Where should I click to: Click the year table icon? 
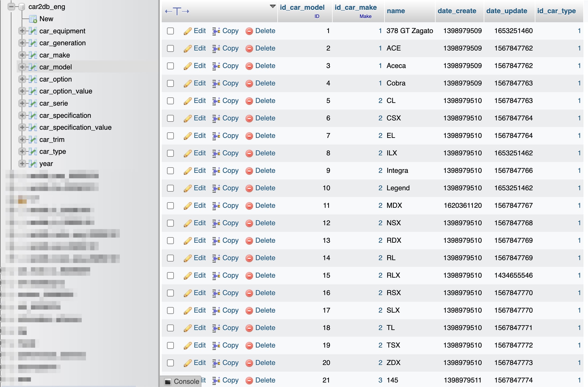pyautogui.click(x=33, y=164)
